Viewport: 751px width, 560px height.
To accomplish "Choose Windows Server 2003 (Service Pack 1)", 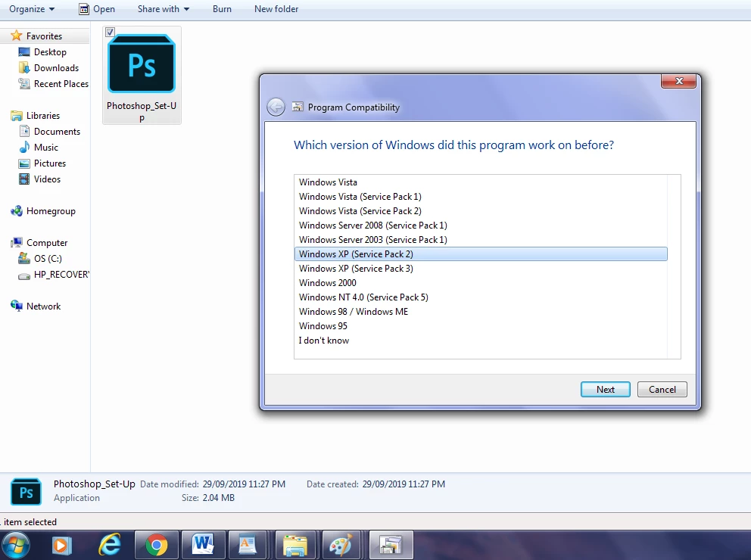I will [481, 239].
